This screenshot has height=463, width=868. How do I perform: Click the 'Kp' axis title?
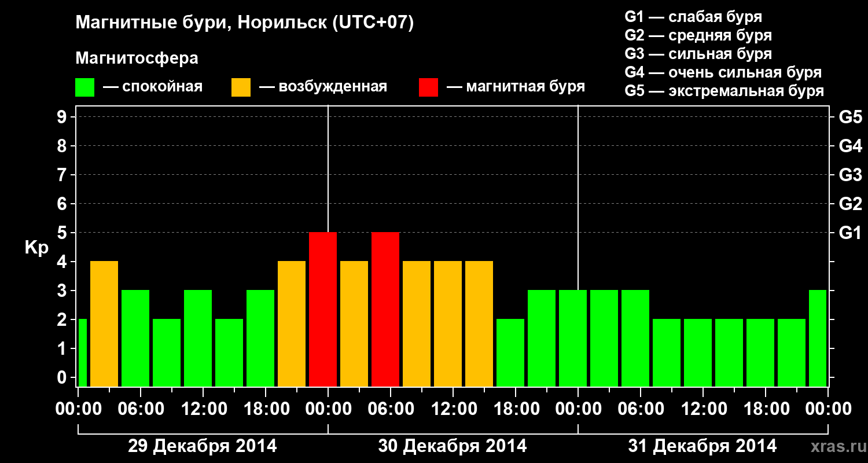tap(36, 248)
